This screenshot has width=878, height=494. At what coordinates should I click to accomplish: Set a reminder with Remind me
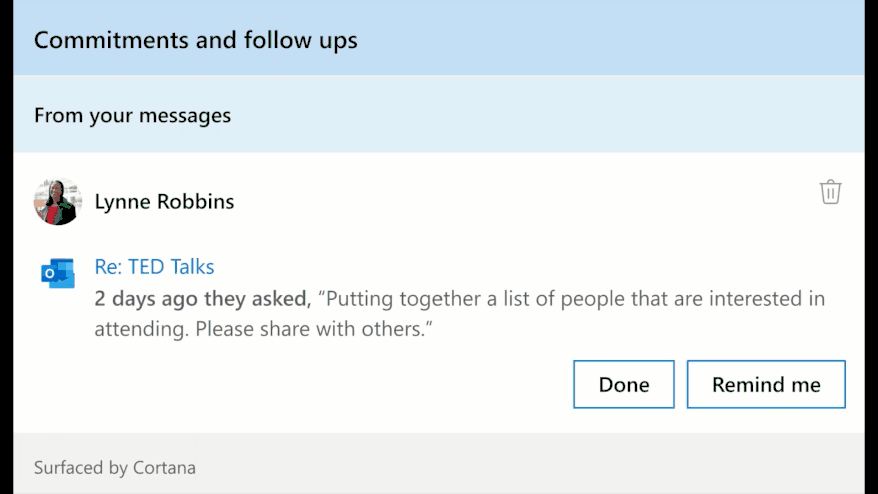766,384
